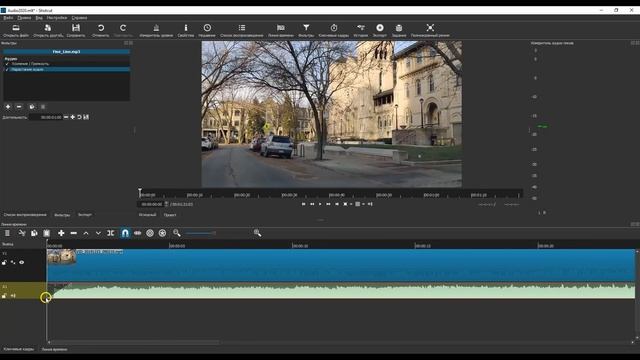Click the Export disc icon
Viewport: 640px width, 360px height.
pos(380,28)
